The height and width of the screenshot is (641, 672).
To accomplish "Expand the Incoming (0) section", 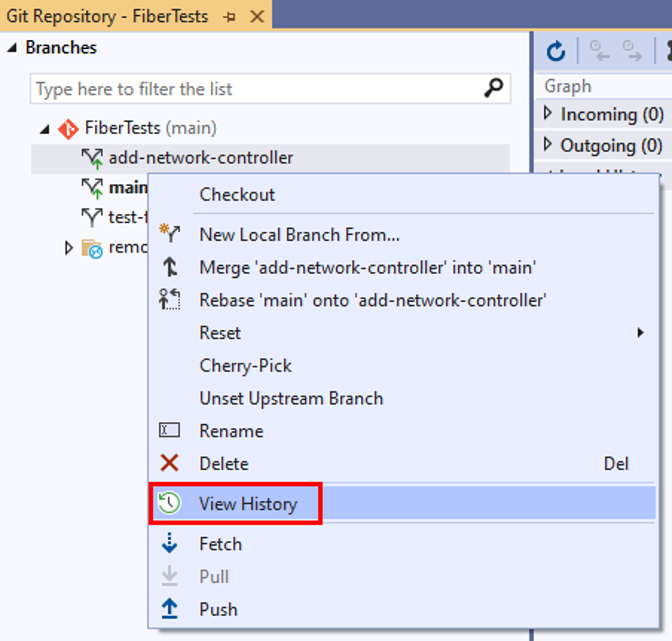I will click(x=548, y=114).
